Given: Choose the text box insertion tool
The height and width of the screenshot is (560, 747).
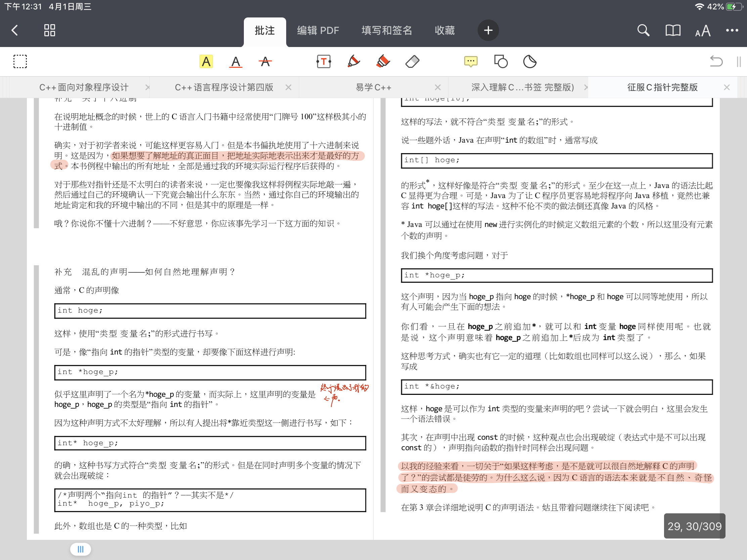Looking at the screenshot, I should (x=323, y=62).
